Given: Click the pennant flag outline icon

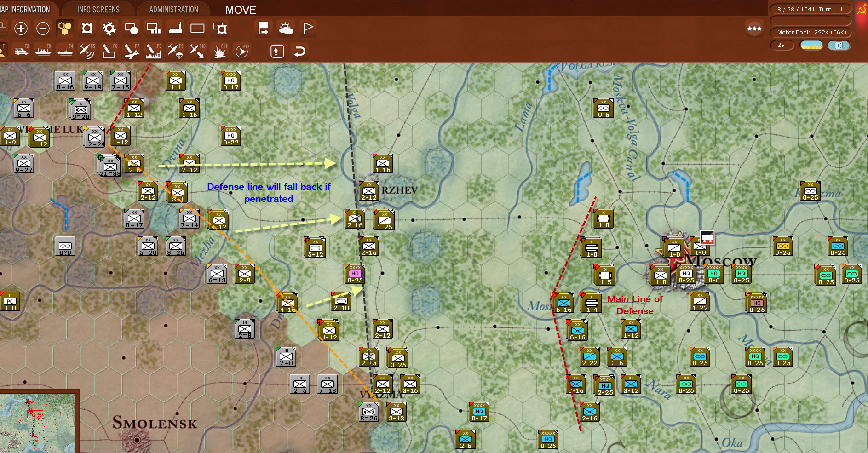Looking at the screenshot, I should [308, 29].
